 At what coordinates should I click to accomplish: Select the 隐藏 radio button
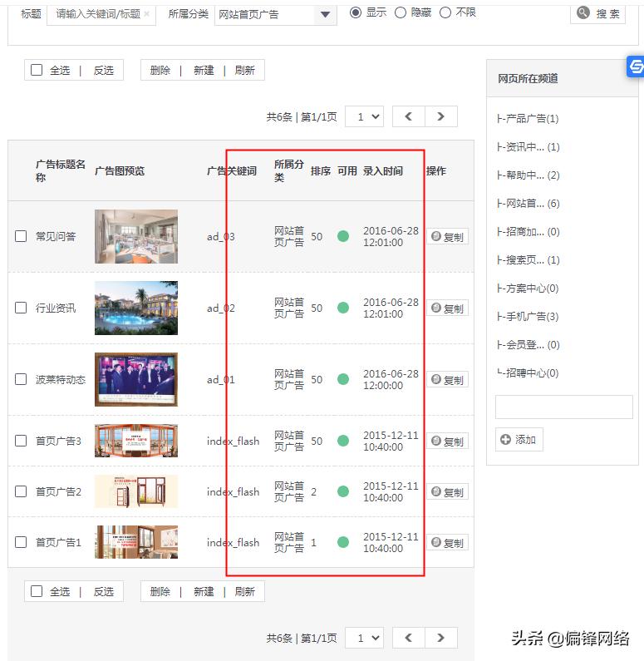(401, 12)
